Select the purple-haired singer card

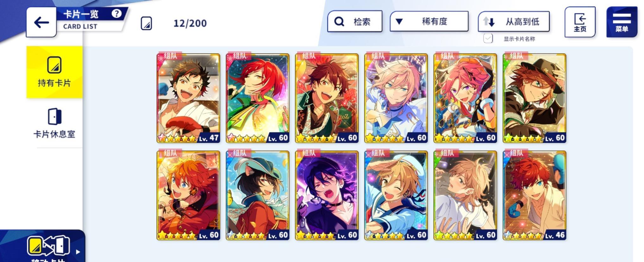click(x=327, y=196)
